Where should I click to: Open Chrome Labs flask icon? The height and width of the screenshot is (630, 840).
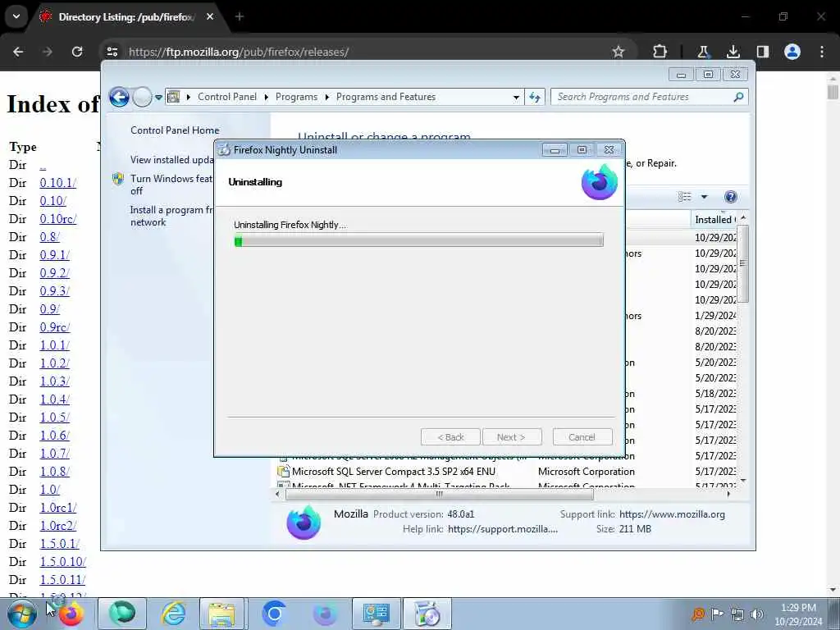(x=702, y=52)
